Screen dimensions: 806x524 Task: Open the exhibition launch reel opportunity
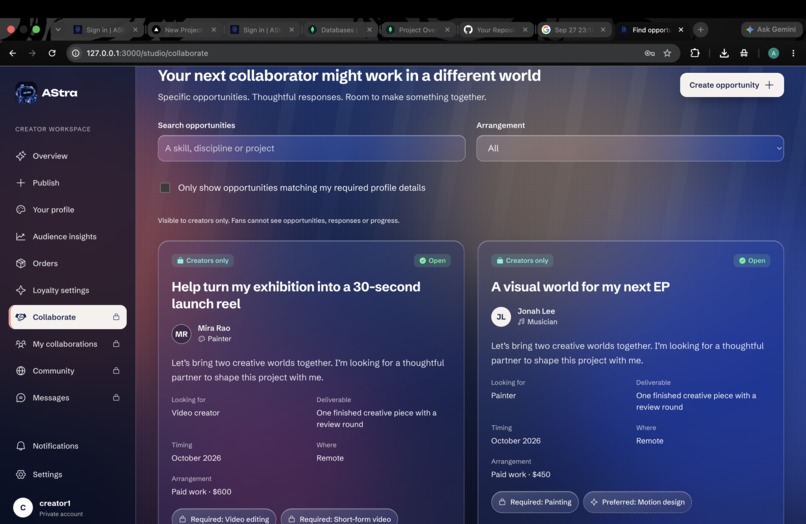pyautogui.click(x=296, y=295)
